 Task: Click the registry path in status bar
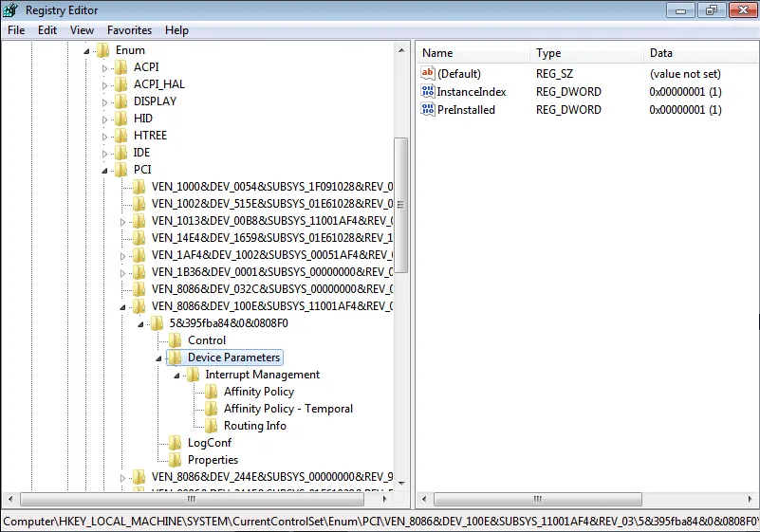(x=380, y=521)
